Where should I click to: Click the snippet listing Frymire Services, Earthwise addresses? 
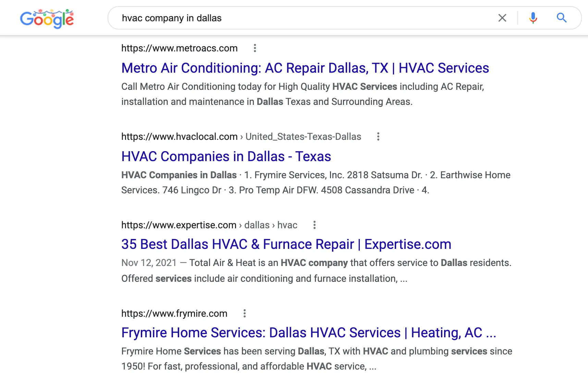point(315,183)
